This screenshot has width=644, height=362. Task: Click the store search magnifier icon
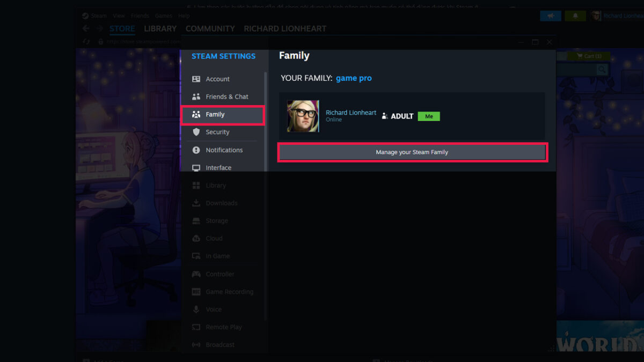pos(602,69)
